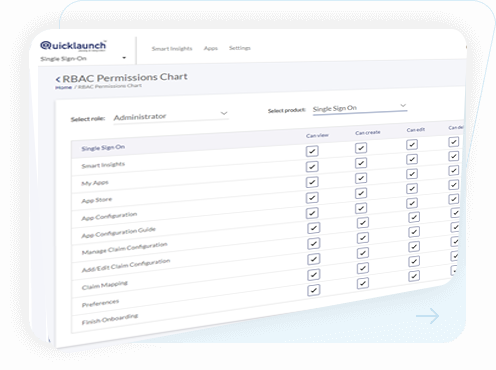The width and height of the screenshot is (496, 370).
Task: Toggle Can view for App Configuration
Action: pyautogui.click(x=312, y=198)
